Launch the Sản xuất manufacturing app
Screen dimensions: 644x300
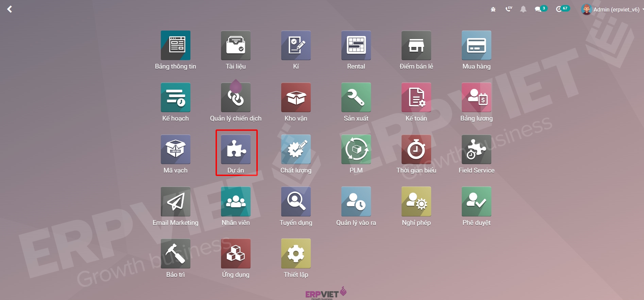tap(356, 98)
